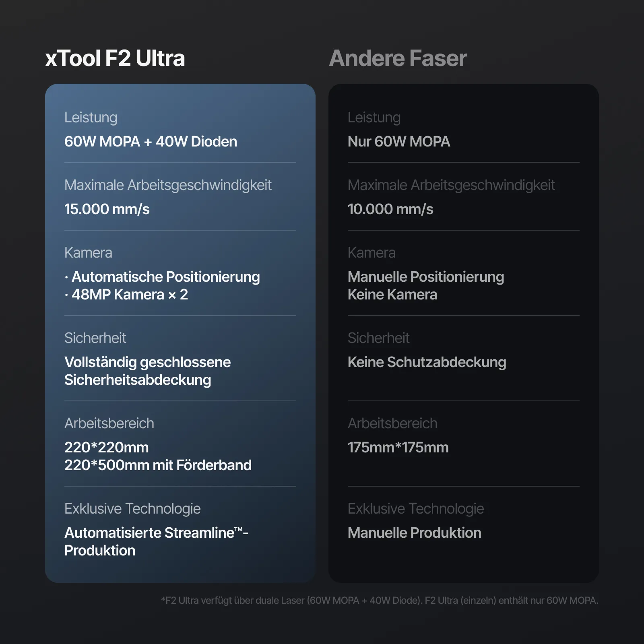The width and height of the screenshot is (644, 644).
Task: Click Automatische Positionierung bullet text
Action: (x=165, y=277)
